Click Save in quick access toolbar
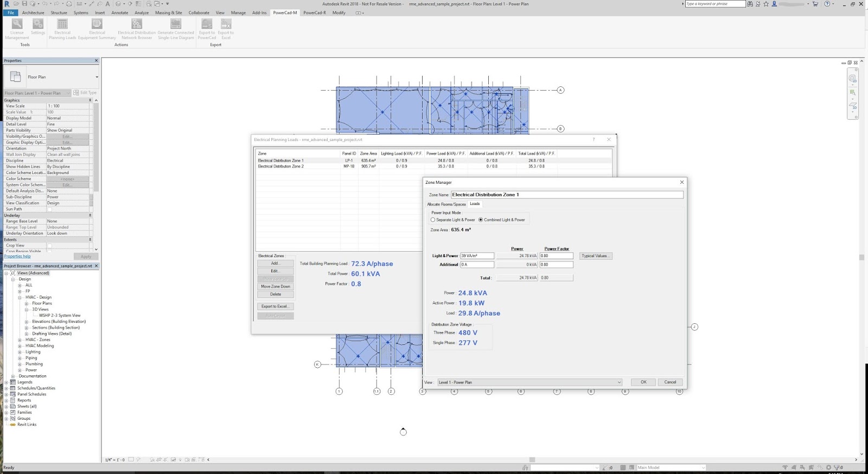The image size is (868, 474). pos(25,4)
